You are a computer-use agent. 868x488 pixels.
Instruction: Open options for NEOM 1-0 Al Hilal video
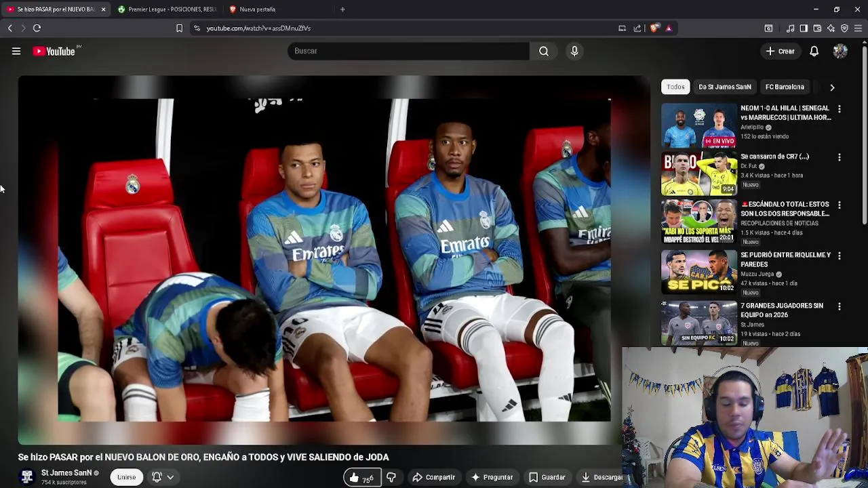pyautogui.click(x=840, y=108)
